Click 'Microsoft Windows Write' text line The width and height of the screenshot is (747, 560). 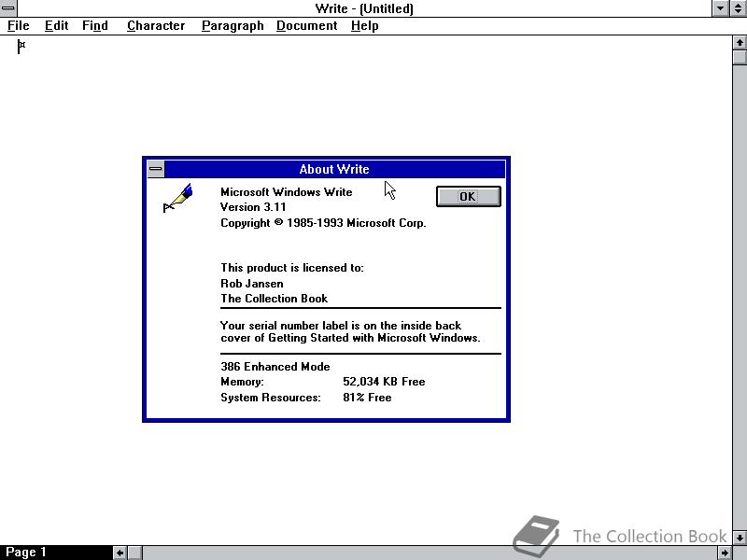(x=287, y=192)
